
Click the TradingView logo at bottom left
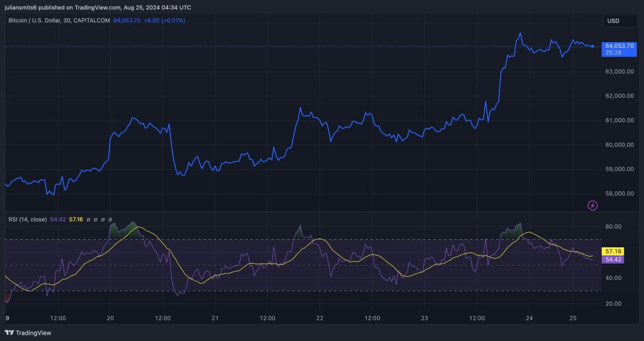click(x=28, y=333)
